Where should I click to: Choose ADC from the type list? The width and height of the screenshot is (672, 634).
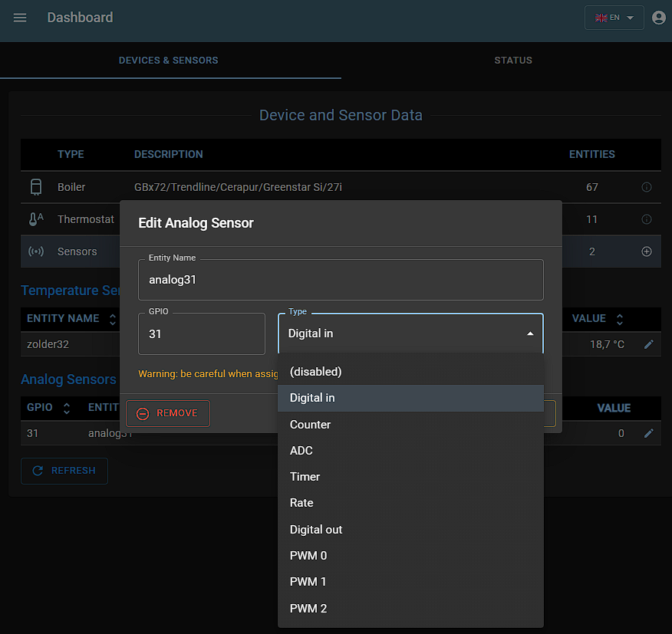[301, 450]
